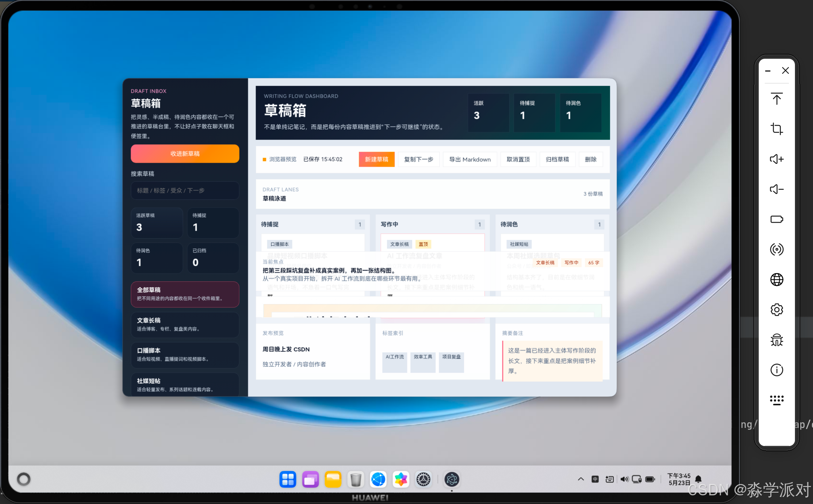Click the 周日晚上发 CSDN publish text

coord(286,349)
